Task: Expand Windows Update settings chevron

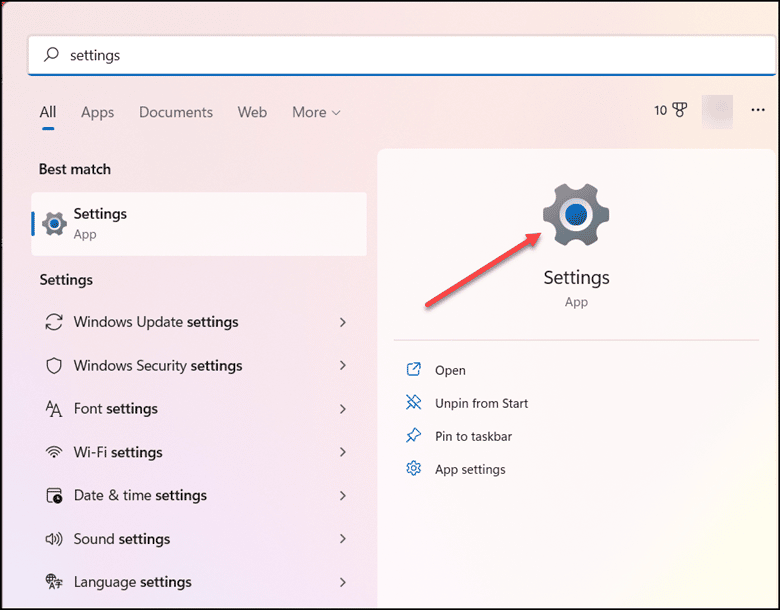Action: coord(343,322)
